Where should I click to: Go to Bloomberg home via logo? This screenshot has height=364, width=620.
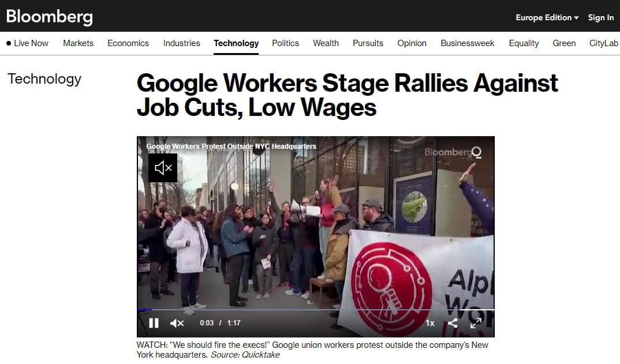click(x=50, y=17)
